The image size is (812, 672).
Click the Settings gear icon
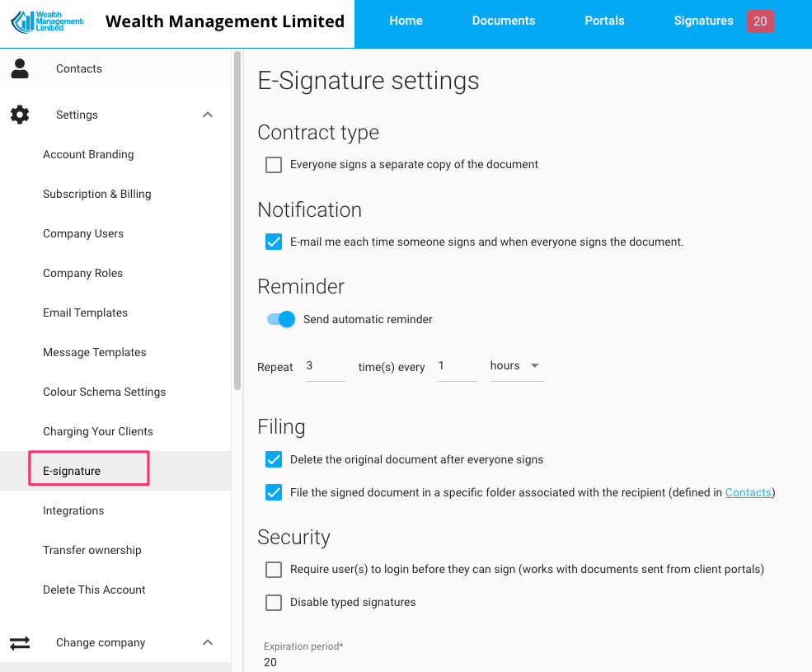[x=20, y=115]
